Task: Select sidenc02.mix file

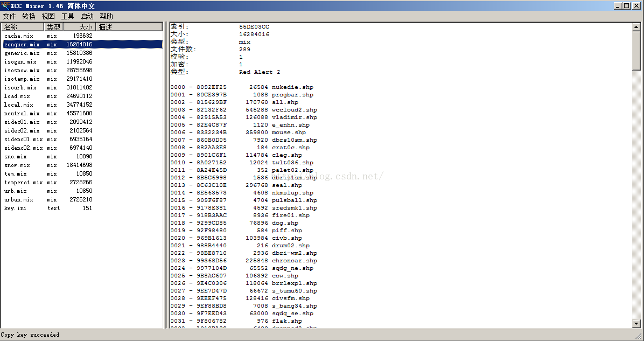Action: [x=82, y=148]
